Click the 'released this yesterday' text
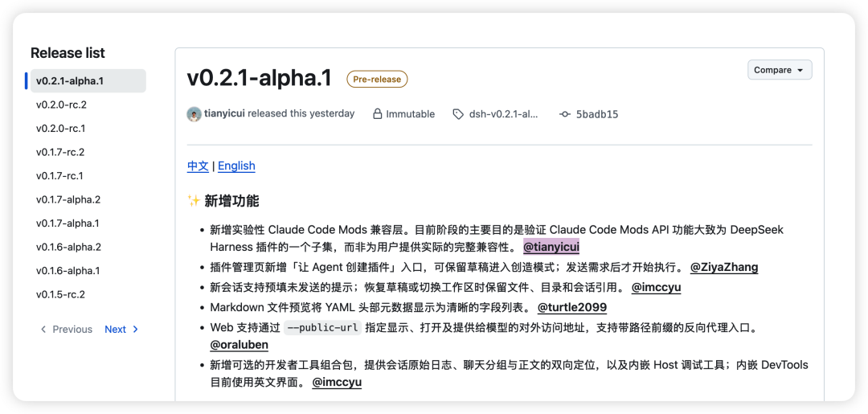Viewport: 868px width, 414px height. click(x=301, y=114)
